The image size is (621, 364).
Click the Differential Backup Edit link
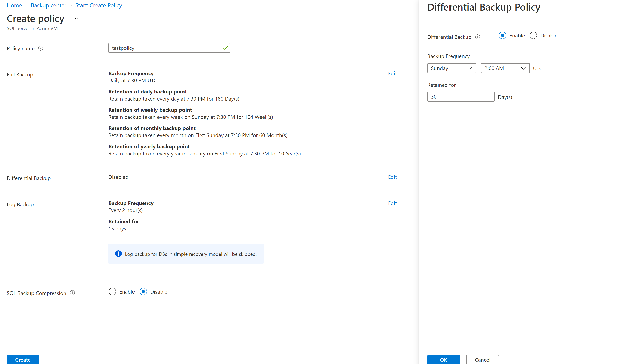(392, 177)
